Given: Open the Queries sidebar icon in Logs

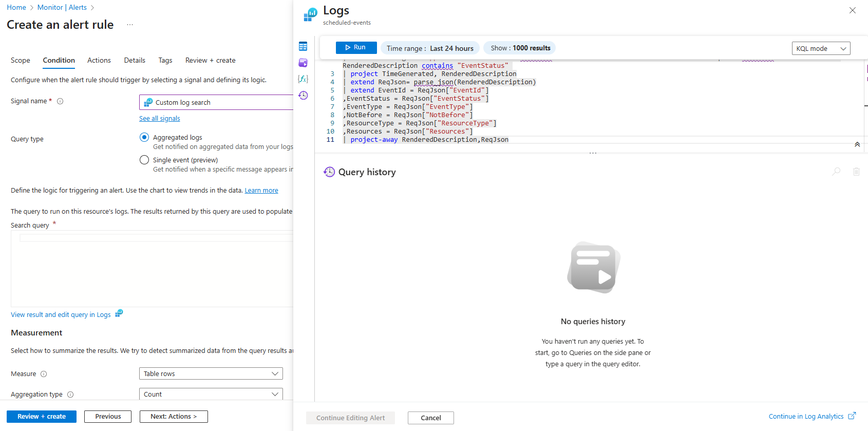Looking at the screenshot, I should (303, 63).
